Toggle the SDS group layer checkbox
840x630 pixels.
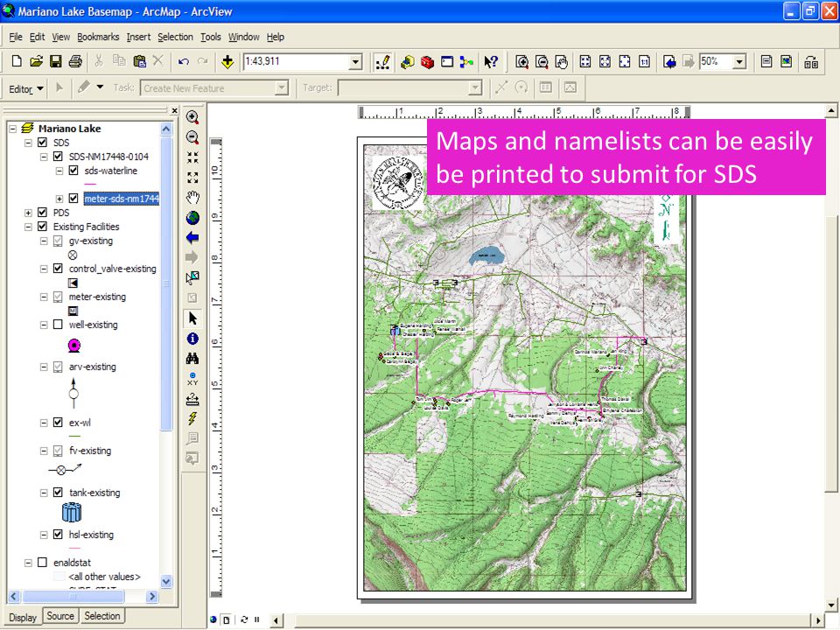click(43, 143)
